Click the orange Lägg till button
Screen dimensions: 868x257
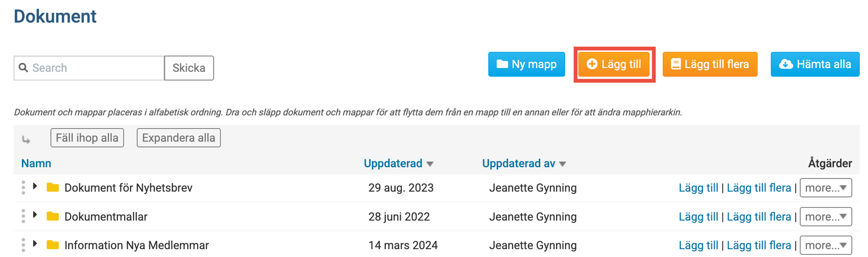tap(614, 64)
